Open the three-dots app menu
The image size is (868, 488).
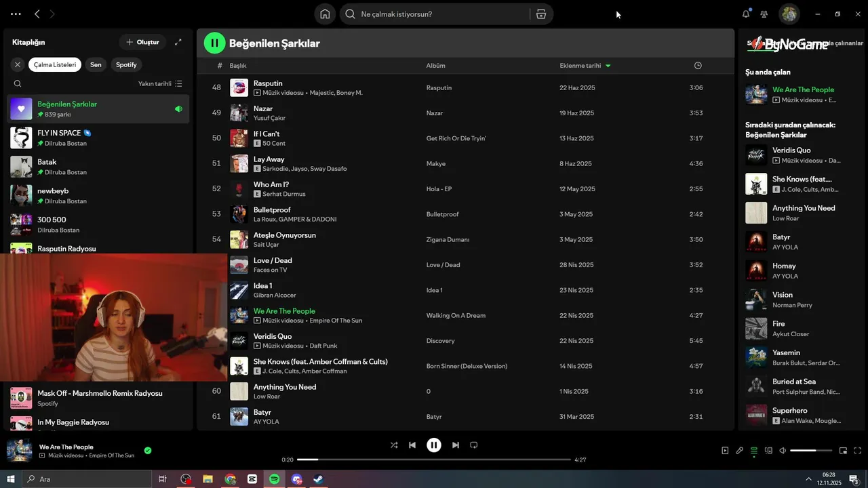point(16,14)
